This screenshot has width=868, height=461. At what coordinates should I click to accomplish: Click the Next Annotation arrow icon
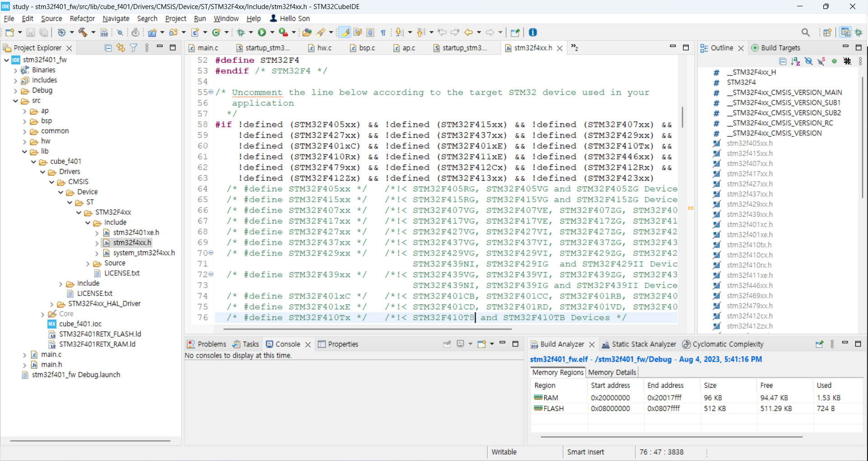click(399, 32)
